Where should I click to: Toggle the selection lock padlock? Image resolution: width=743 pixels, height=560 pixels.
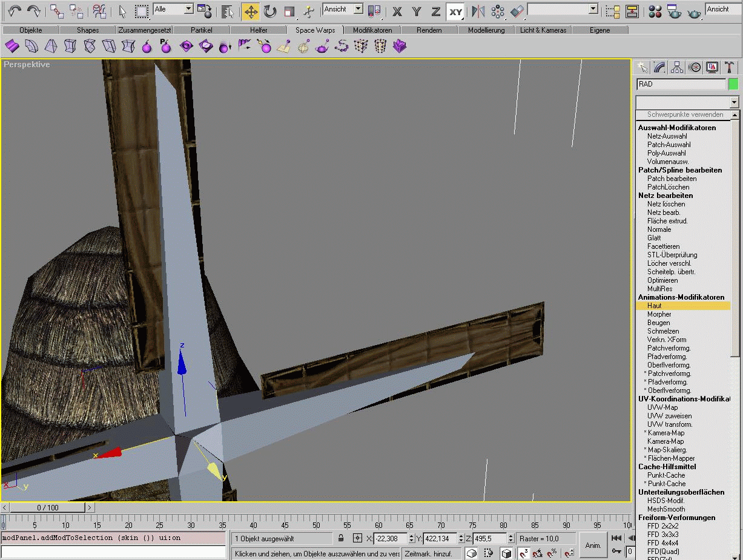click(341, 538)
